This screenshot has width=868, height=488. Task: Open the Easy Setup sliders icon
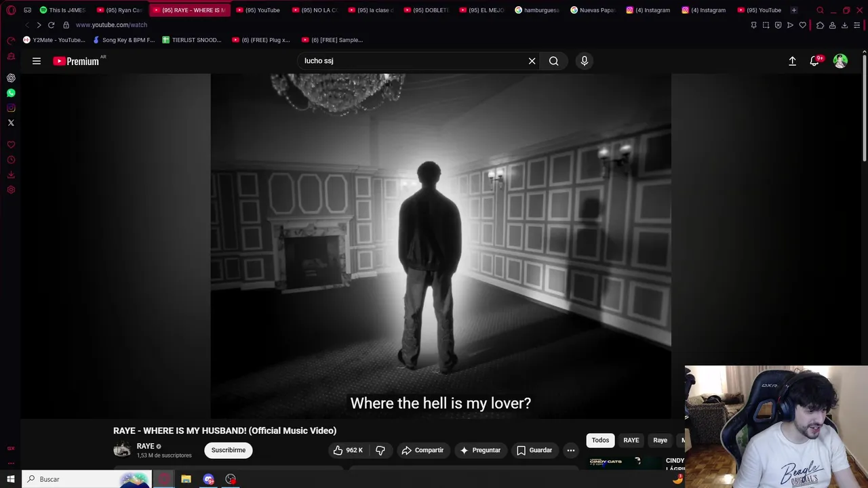point(857,25)
